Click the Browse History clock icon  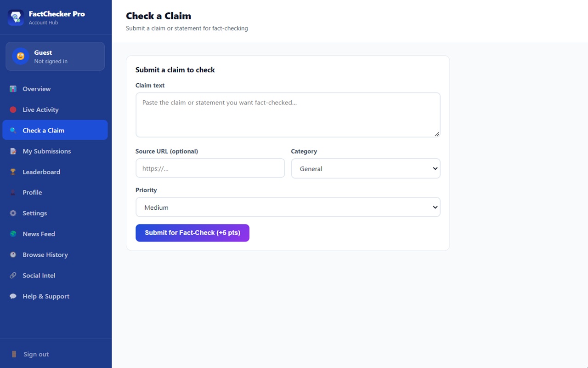click(x=13, y=254)
